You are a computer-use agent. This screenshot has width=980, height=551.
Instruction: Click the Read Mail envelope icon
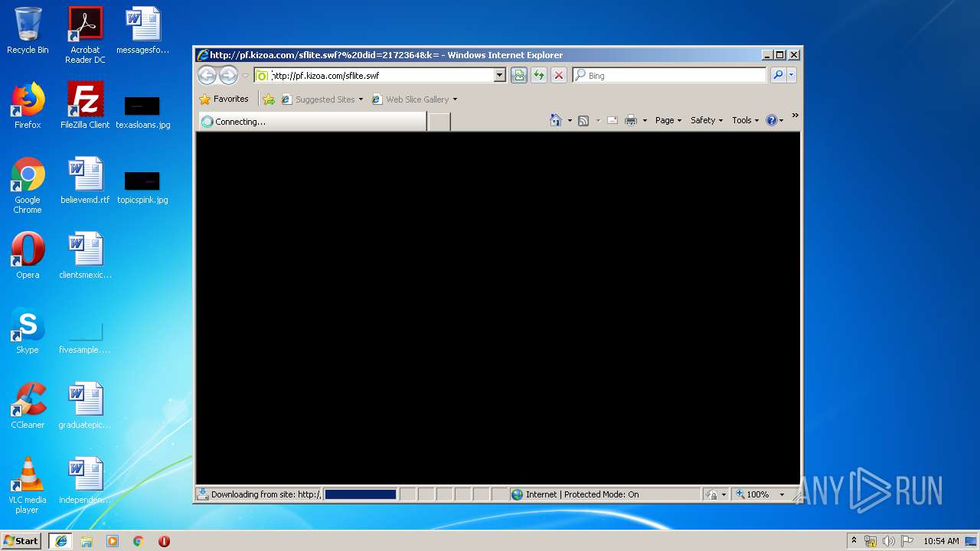(x=612, y=121)
